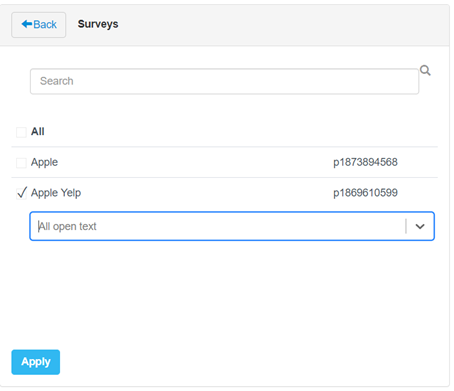Apply the survey selection
Screen dimensions: 454x391
(x=36, y=362)
